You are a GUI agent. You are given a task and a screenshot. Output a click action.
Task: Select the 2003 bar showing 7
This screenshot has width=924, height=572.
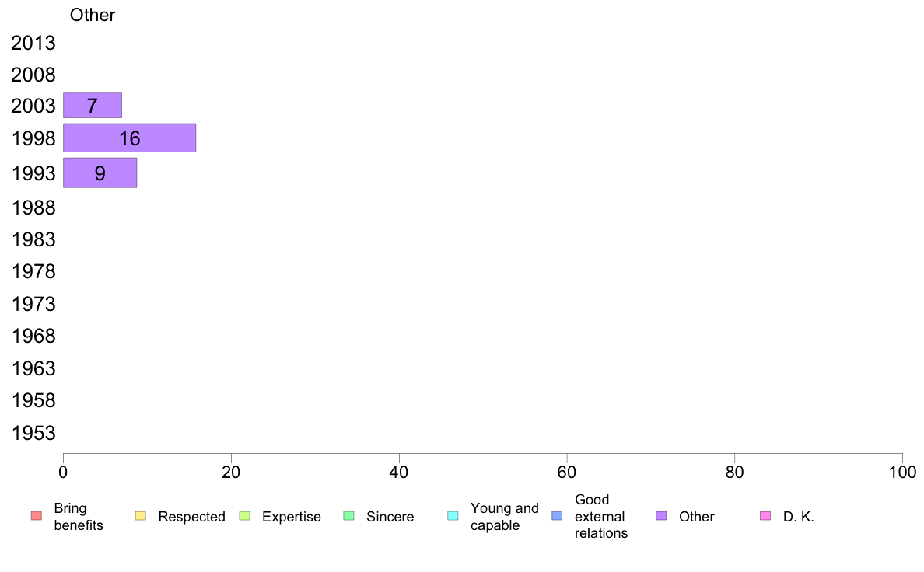pos(92,106)
